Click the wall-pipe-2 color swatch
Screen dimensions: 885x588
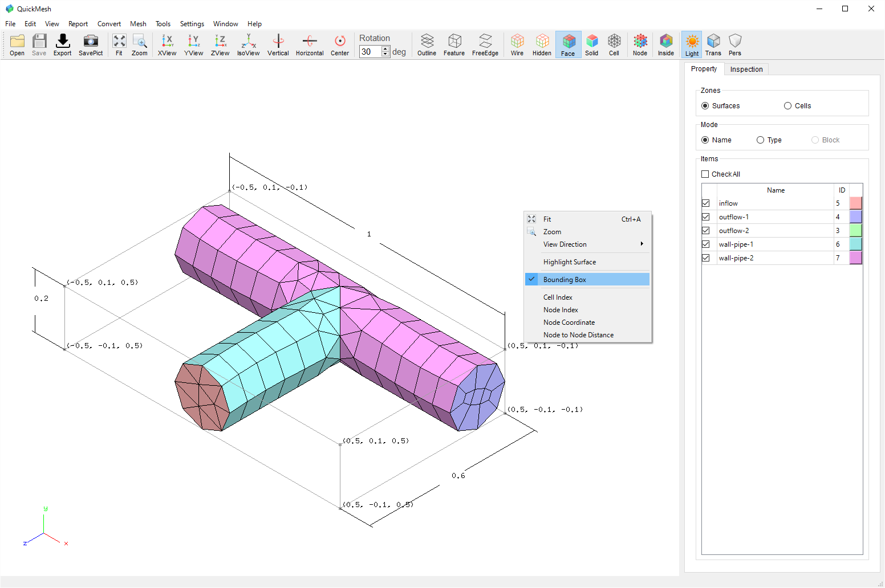856,258
